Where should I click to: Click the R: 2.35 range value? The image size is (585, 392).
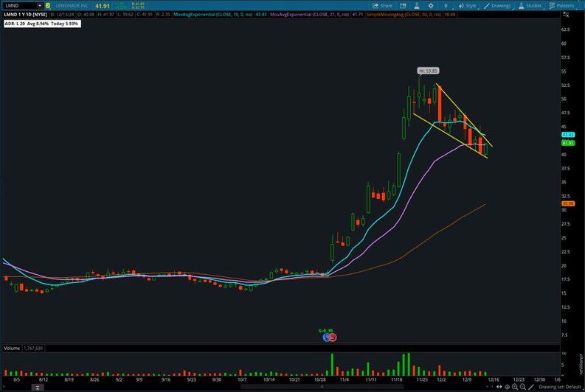pyautogui.click(x=163, y=15)
